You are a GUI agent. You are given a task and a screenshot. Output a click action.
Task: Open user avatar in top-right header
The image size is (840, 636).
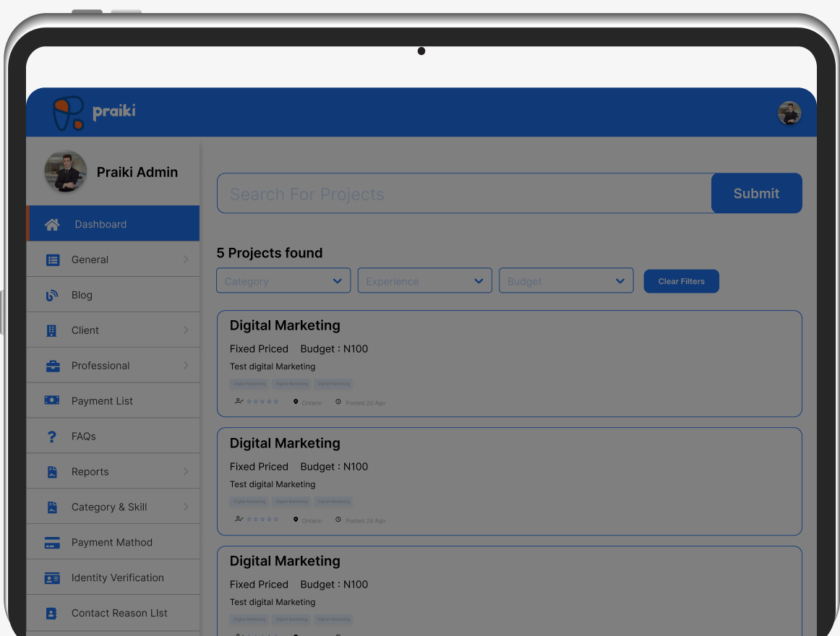tap(789, 113)
